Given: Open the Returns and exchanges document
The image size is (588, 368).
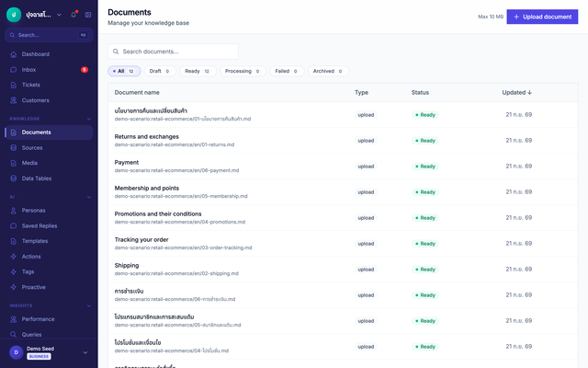Looking at the screenshot, I should coord(147,137).
